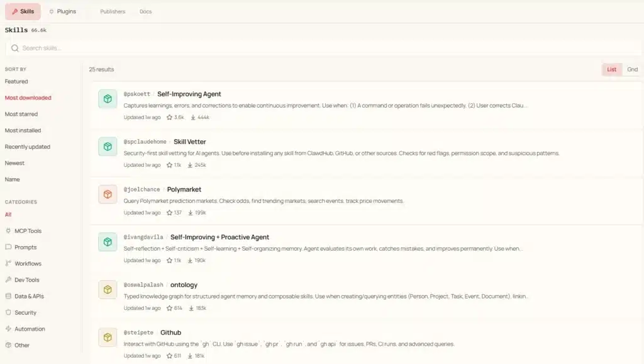Screen dimensions: 644x364
Task: Open Self-Improving + Proactive Agent skill
Action: 219,237
